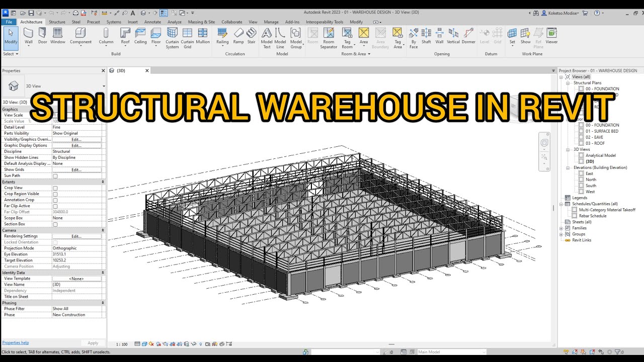The height and width of the screenshot is (362, 644).
Task: Expand the Families node in Project Browser
Action: 561,228
